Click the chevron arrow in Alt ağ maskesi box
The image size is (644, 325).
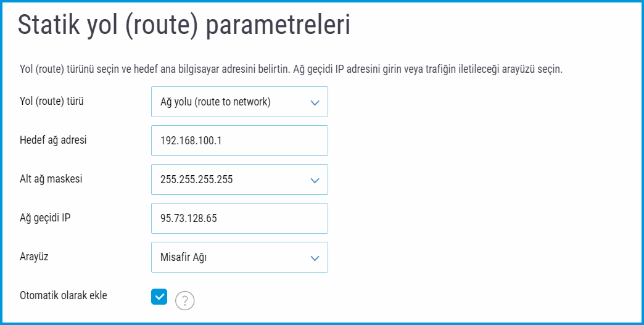pos(315,180)
